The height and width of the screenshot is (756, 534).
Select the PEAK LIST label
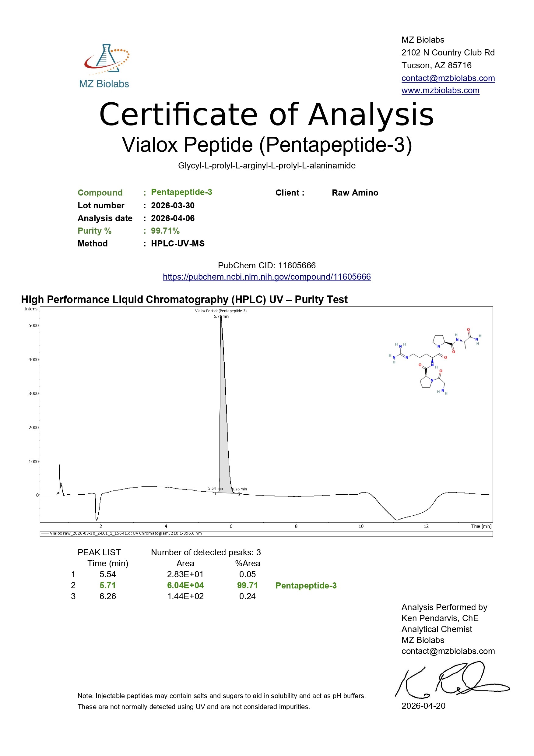pyautogui.click(x=99, y=552)
